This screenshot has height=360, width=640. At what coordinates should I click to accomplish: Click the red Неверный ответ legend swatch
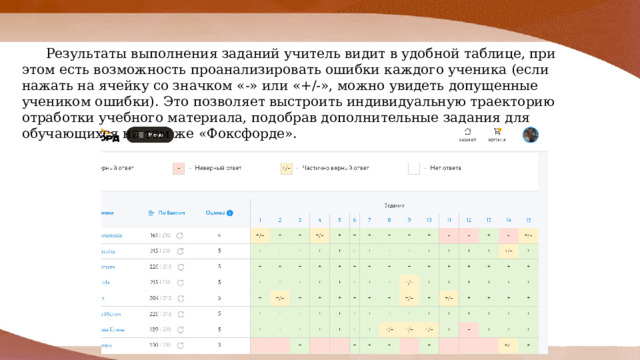coord(178,168)
